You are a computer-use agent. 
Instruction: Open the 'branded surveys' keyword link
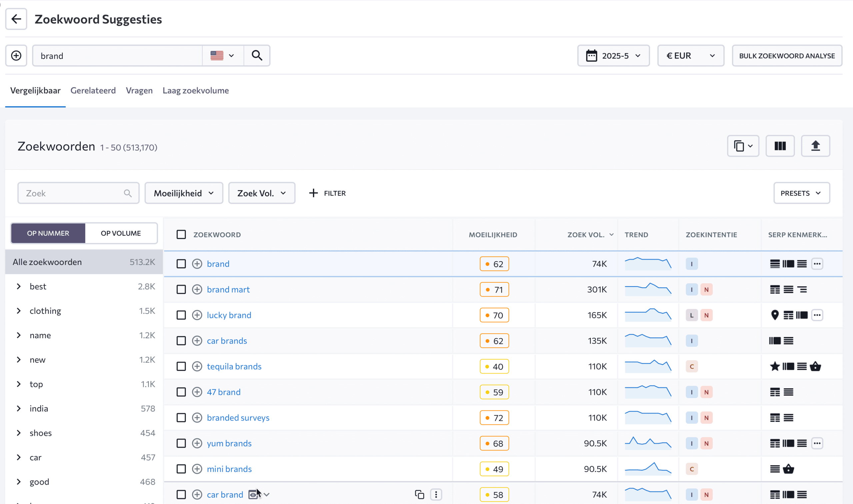click(238, 418)
